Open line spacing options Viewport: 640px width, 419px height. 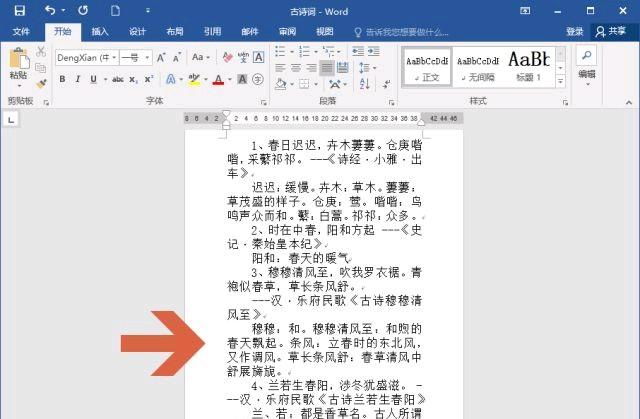367,67
